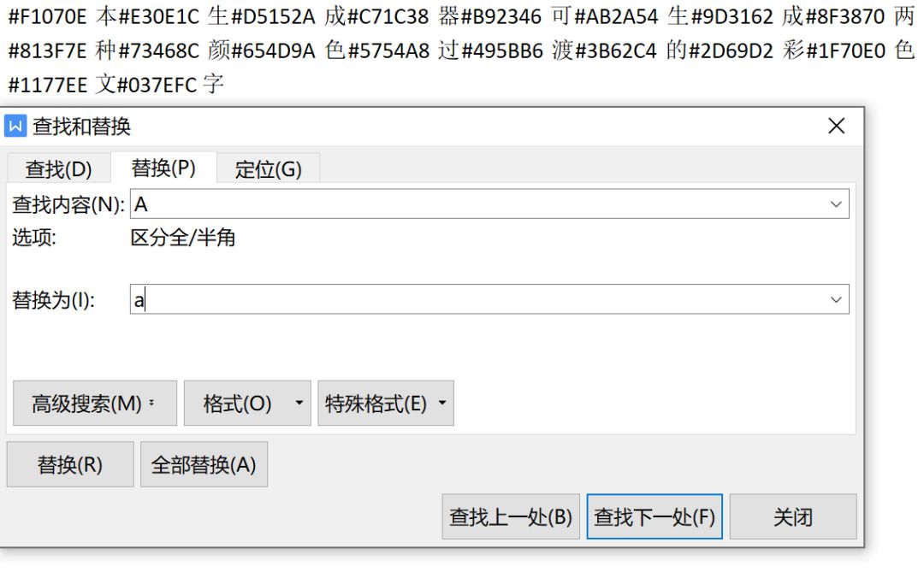Open the 替换为 history dropdown arrow
924x572 pixels.
836,300
